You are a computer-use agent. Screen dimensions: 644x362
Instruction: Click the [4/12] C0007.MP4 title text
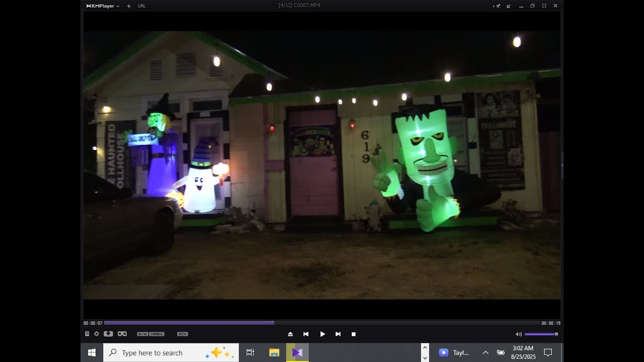pos(299,6)
